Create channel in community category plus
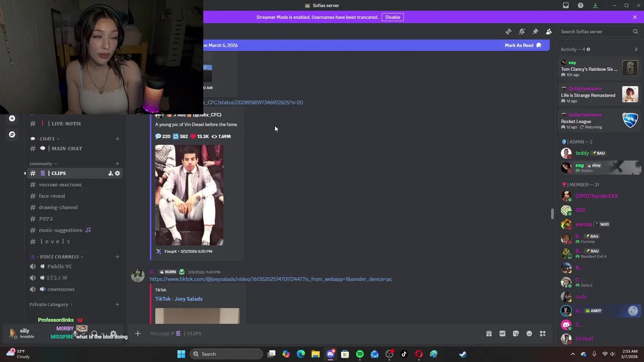Screen dimensions: 644x362 click(x=117, y=163)
